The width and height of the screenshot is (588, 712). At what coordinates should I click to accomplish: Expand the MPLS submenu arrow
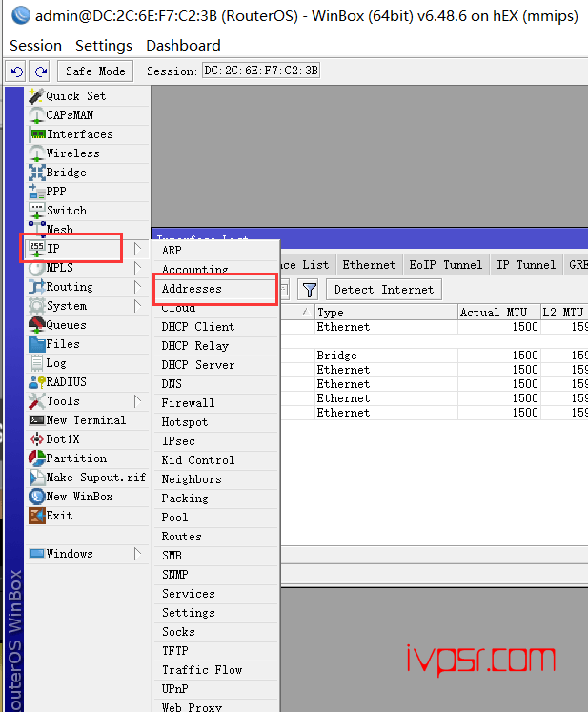pyautogui.click(x=137, y=268)
